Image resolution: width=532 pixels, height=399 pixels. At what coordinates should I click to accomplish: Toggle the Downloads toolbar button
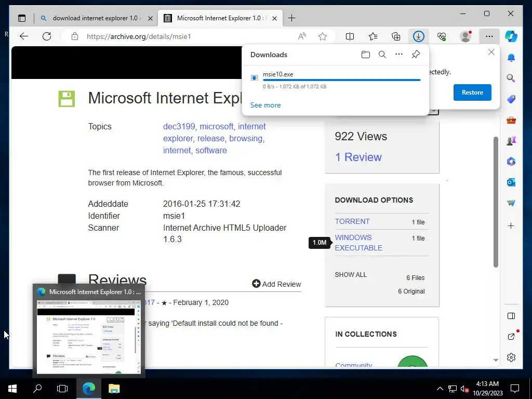click(x=419, y=36)
